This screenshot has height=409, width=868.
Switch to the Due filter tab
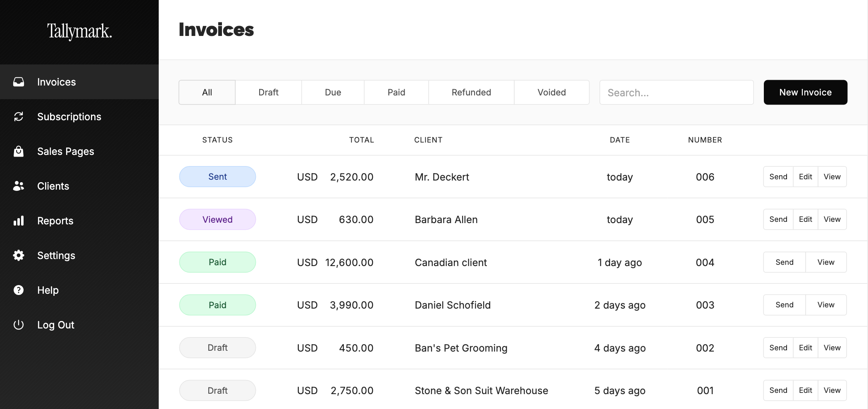click(333, 92)
